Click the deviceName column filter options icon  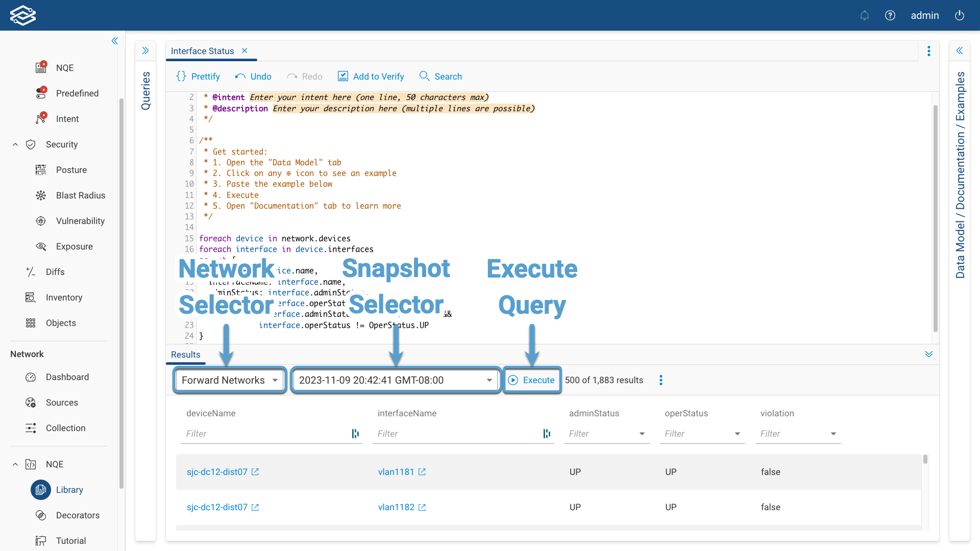click(355, 434)
